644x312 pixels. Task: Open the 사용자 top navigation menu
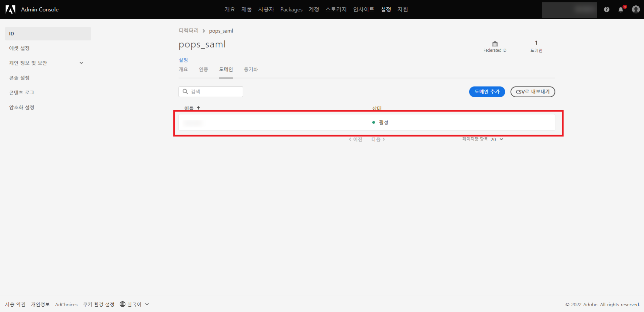coord(266,9)
